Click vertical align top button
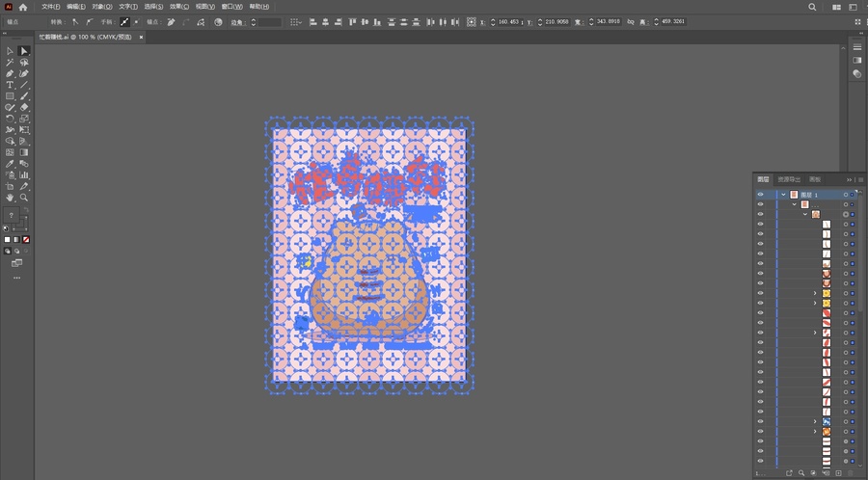 pyautogui.click(x=352, y=22)
